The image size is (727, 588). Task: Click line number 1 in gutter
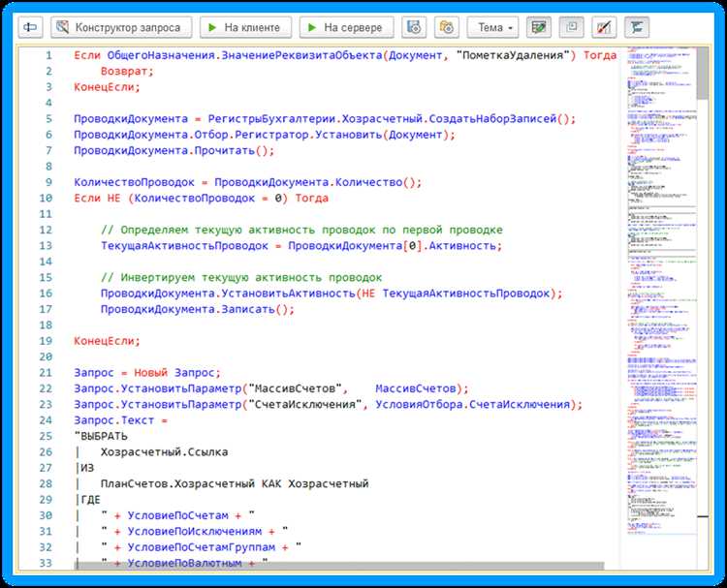click(48, 55)
